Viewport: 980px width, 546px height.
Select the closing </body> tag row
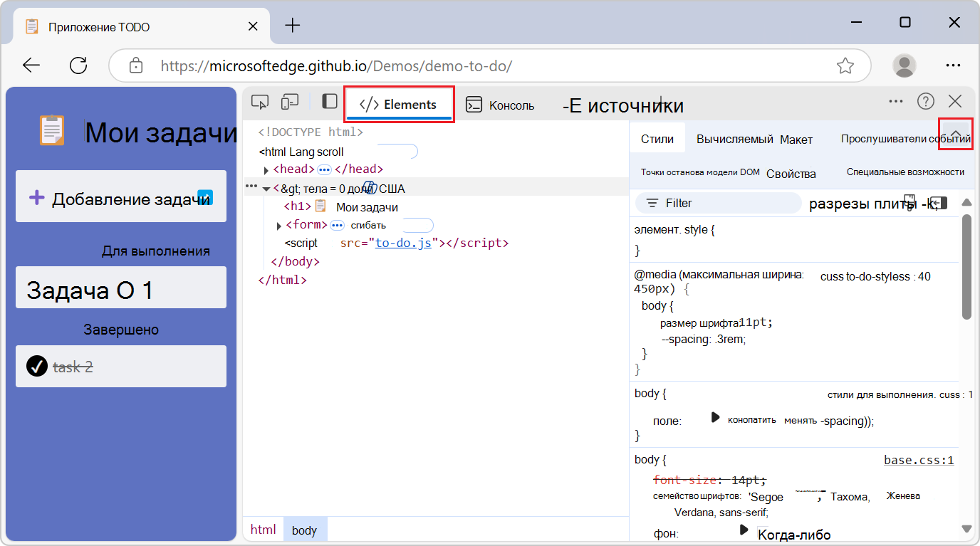(296, 262)
